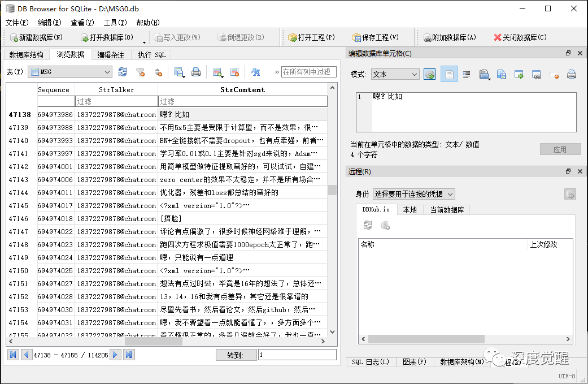Click the insert new record icon
Screen dimensions: 588x384
(217, 72)
